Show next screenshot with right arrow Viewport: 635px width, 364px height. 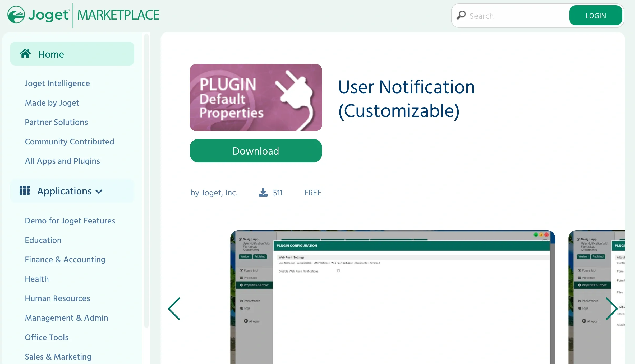pyautogui.click(x=611, y=309)
